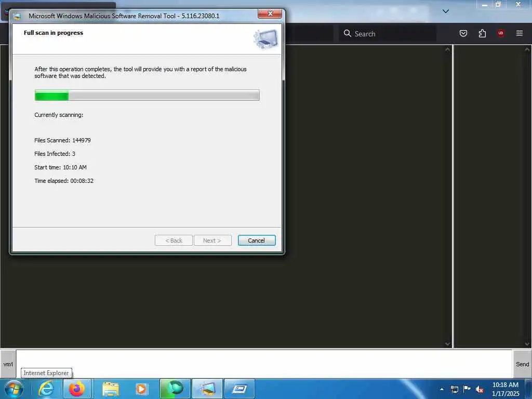This screenshot has width=532, height=399.
Task: Open the Firefox Extensions puzzle icon
Action: (x=482, y=33)
